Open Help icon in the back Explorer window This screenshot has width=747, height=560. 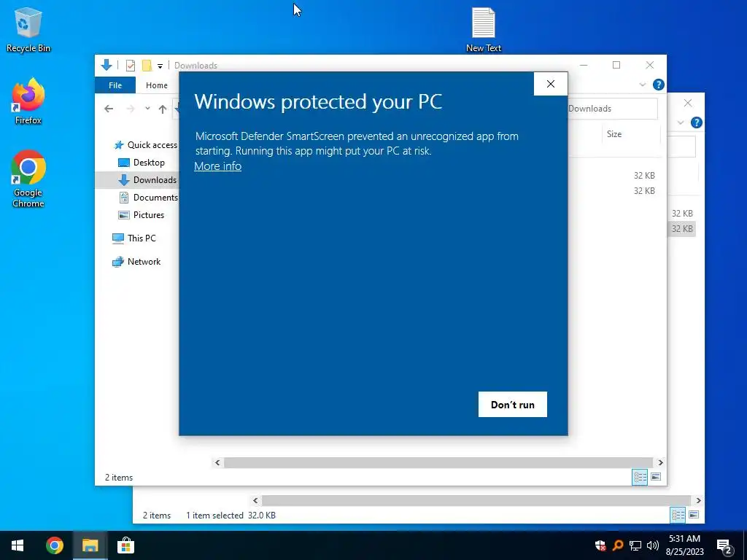[x=697, y=122]
